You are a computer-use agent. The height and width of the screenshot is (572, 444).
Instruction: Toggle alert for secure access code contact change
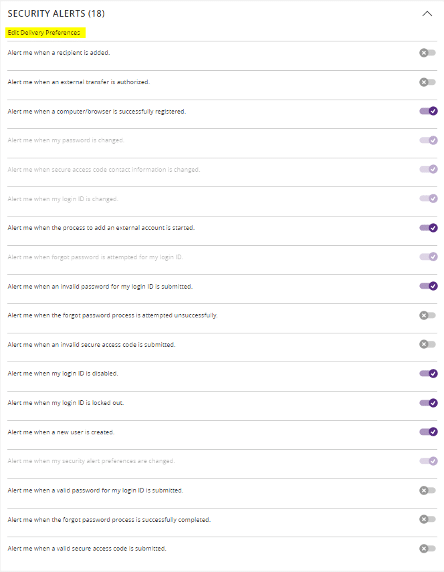point(428,169)
